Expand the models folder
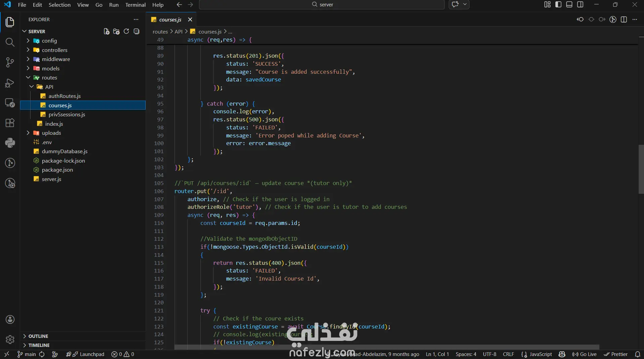The width and height of the screenshot is (644, 359). (x=28, y=68)
